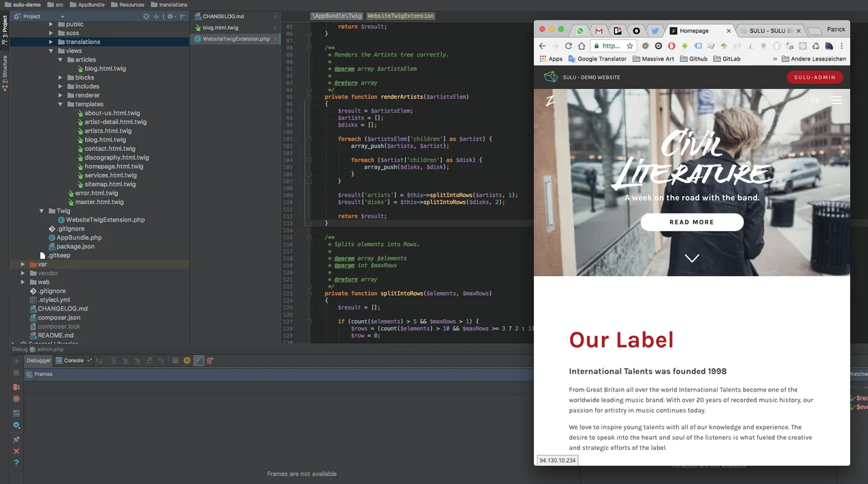The width and height of the screenshot is (868, 484).
Task: Click the View Breakpoints icon in debug sidebar
Action: point(16,387)
